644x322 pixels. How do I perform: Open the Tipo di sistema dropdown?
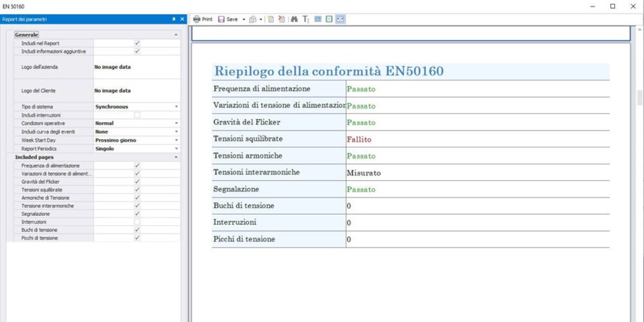[176, 107]
